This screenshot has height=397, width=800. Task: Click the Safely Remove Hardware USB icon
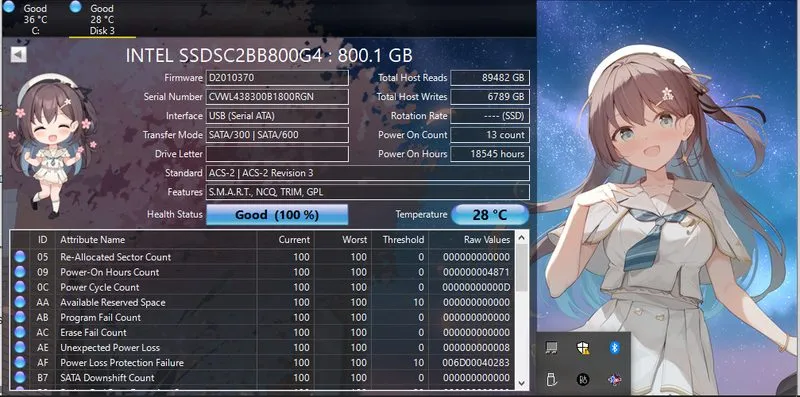click(x=551, y=379)
